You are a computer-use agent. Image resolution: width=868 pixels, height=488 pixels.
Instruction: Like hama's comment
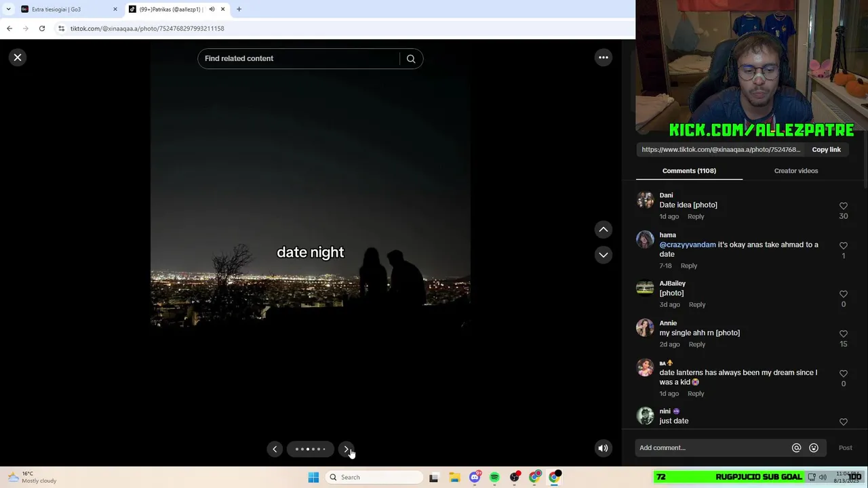coord(844,246)
